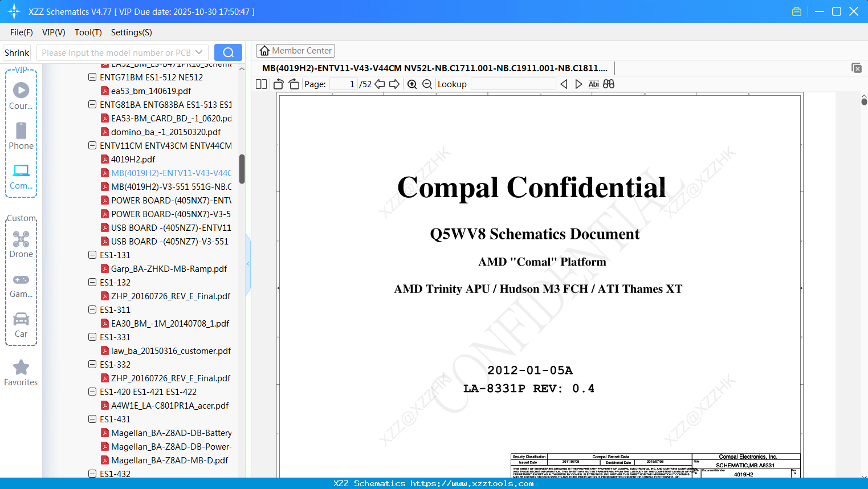This screenshot has height=489, width=868.
Task: Rotate the page counterclockwise
Action: (x=278, y=84)
